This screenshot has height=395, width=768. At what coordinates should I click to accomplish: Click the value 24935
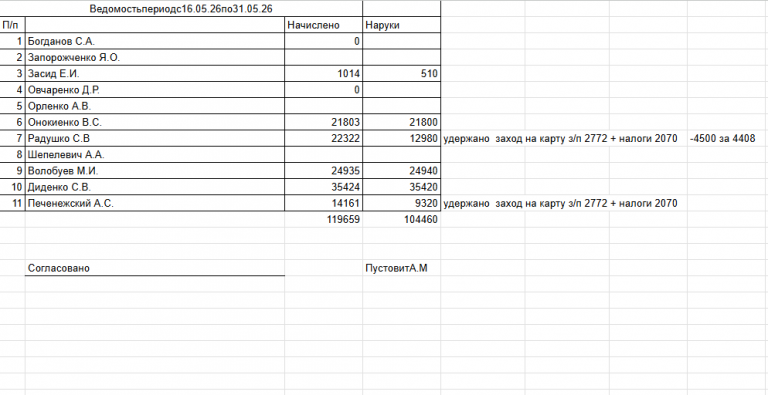[323, 171]
